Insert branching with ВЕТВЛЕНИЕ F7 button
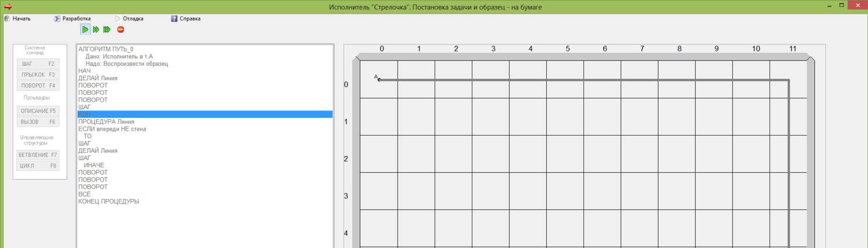Screen dimensions: 868x248 (38, 155)
